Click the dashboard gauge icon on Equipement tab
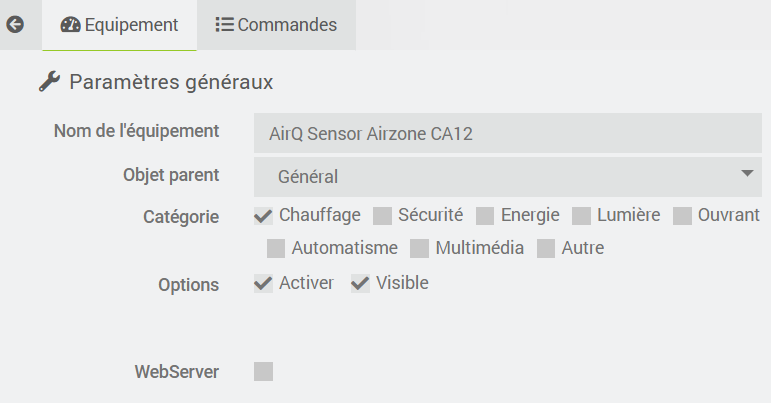The width and height of the screenshot is (771, 403). (70, 25)
